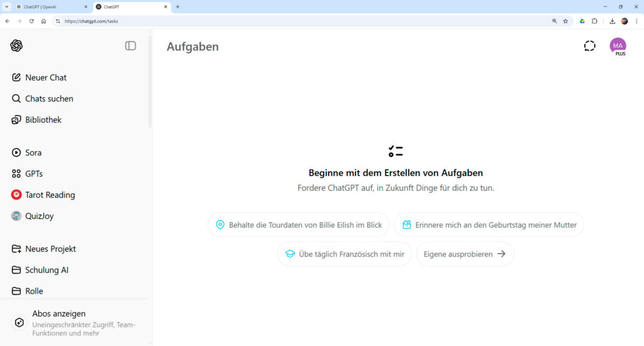Click the heading Beginne mit dem Erstellen von Aufgaben
Screen dimensions: 644x346
[396, 173]
